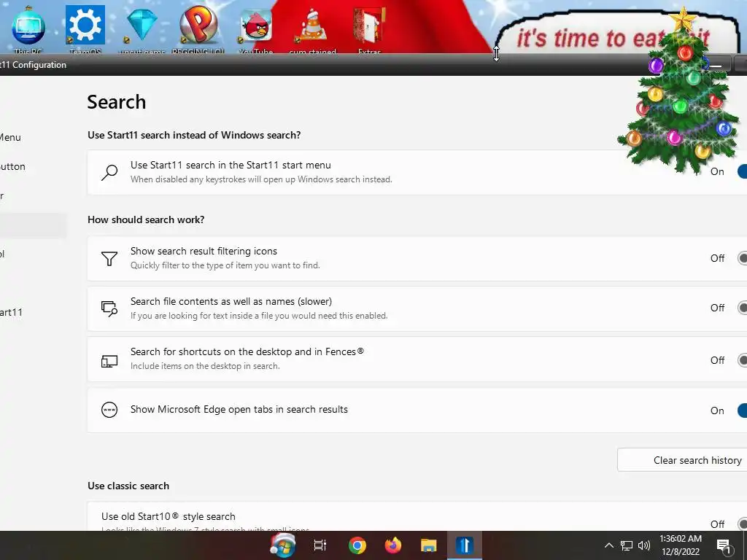This screenshot has width=747, height=560.
Task: Select the highlighted Search sidebar item
Action: click(x=34, y=225)
